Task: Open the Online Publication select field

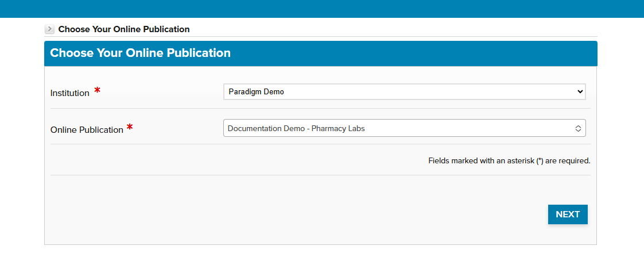Action: 404,128
